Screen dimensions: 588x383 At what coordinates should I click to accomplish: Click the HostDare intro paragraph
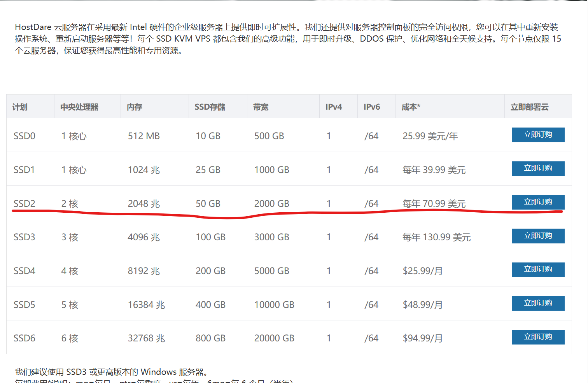[x=288, y=39]
